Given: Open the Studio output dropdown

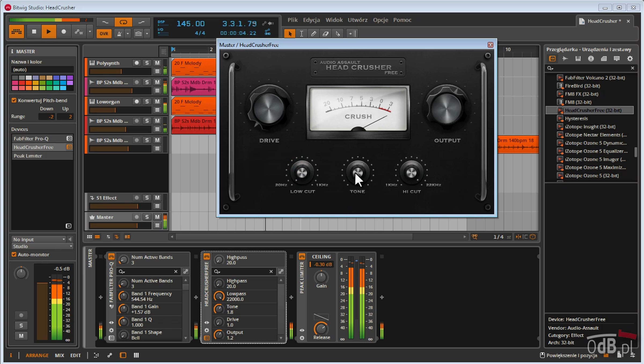Looking at the screenshot, I should click(x=42, y=246).
